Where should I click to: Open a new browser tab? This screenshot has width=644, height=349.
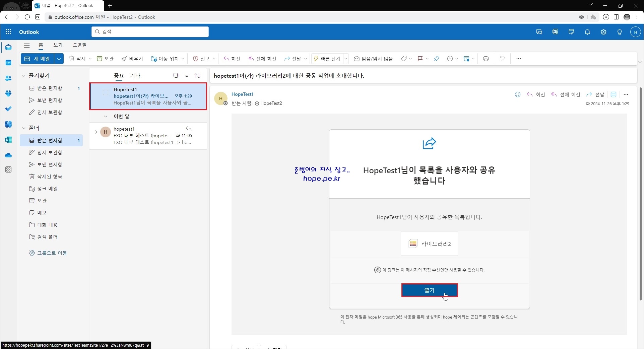[110, 5]
